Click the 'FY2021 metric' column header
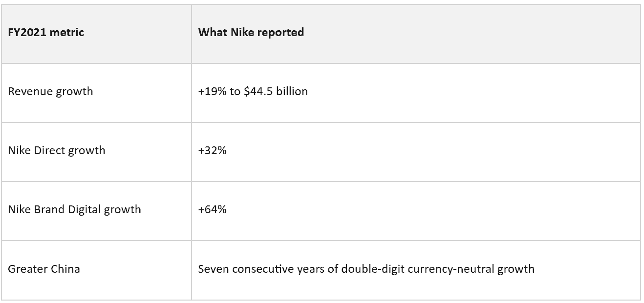 coord(96,34)
